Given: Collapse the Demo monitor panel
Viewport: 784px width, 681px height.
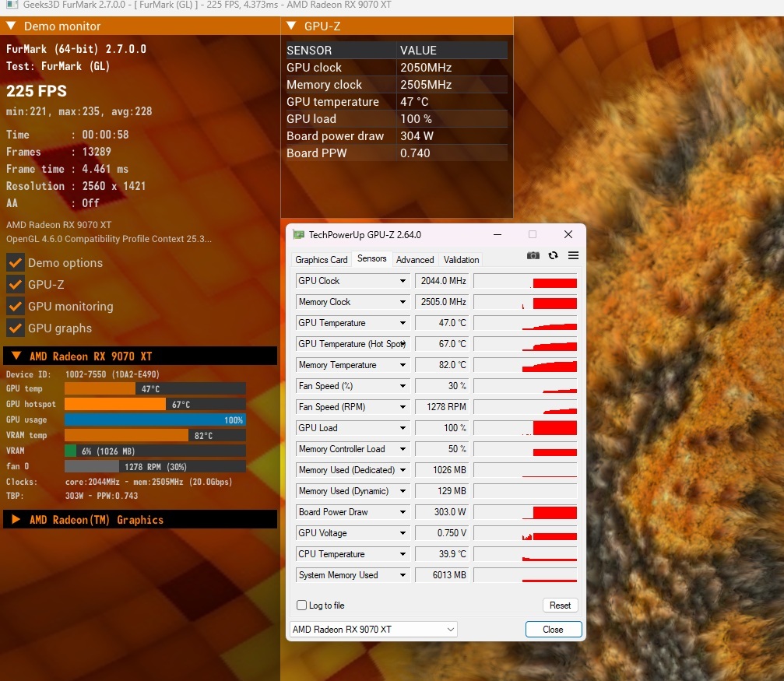Looking at the screenshot, I should tap(12, 26).
